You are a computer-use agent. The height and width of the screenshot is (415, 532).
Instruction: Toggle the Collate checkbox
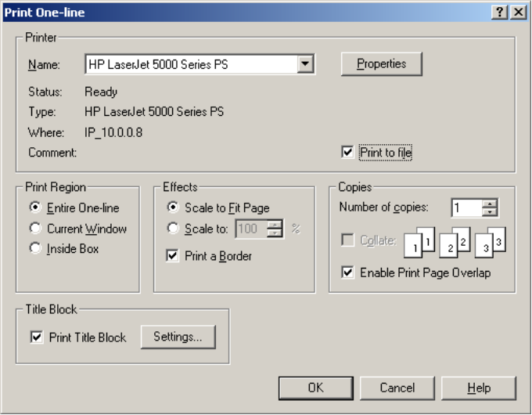click(x=347, y=240)
